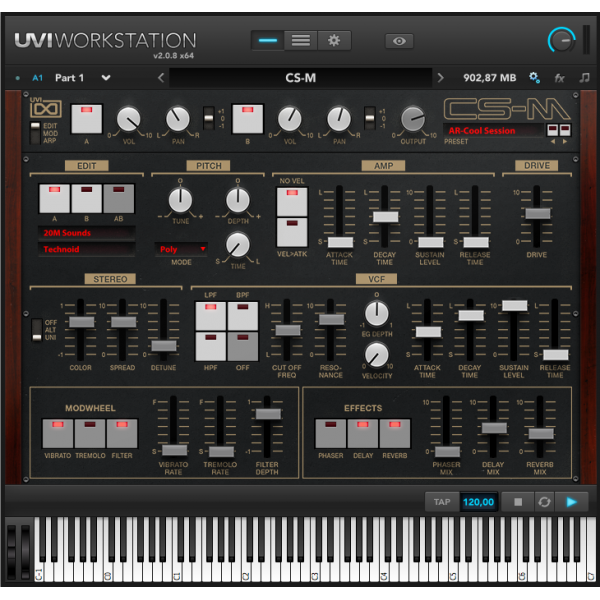The height and width of the screenshot is (600, 600).
Task: Select edit layer B tab
Action: [x=86, y=199]
